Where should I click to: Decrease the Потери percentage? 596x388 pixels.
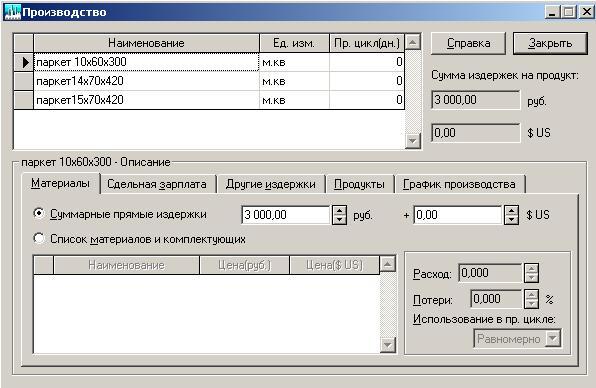531,304
